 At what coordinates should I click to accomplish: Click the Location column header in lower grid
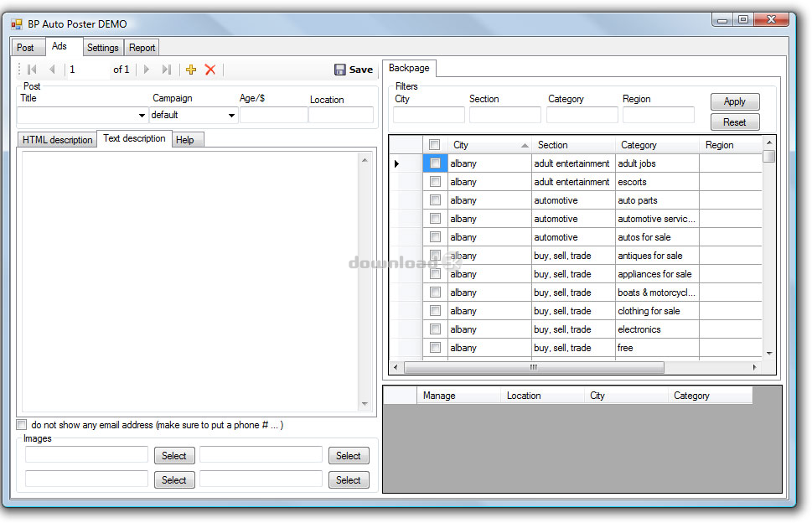542,396
